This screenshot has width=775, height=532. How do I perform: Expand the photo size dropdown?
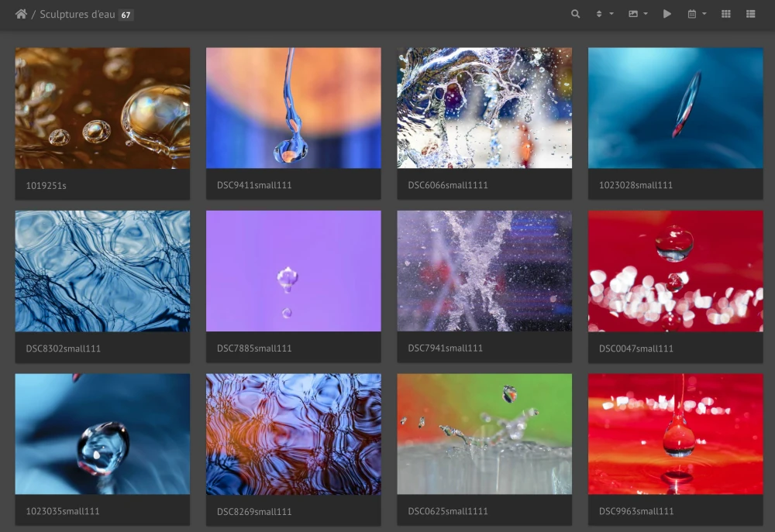[637, 14]
